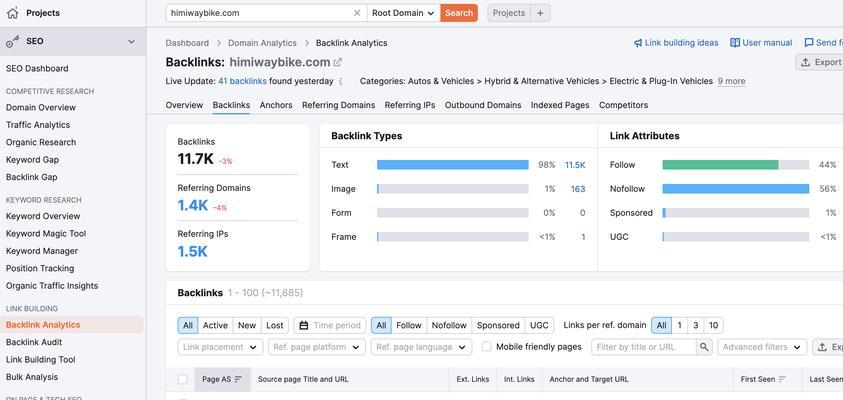Open the Link placement dropdown
Screen dimensions: 843x400
[x=220, y=347]
